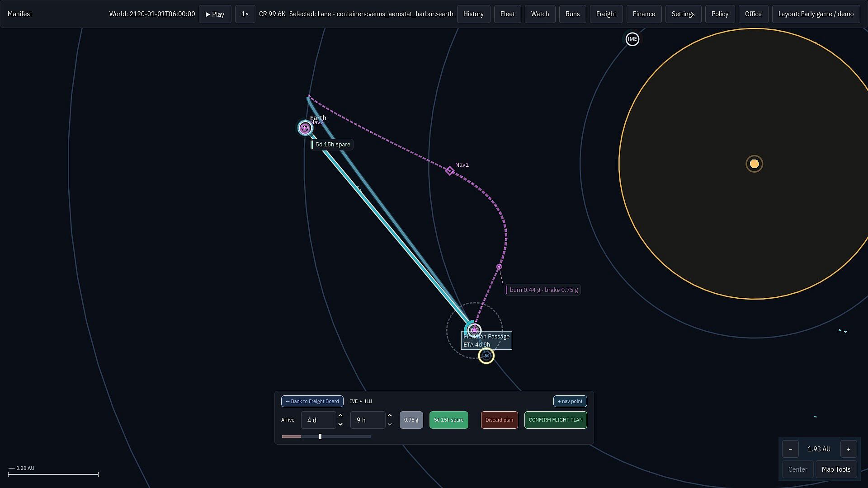
Task: Zoom out the map with minus button
Action: pyautogui.click(x=790, y=449)
